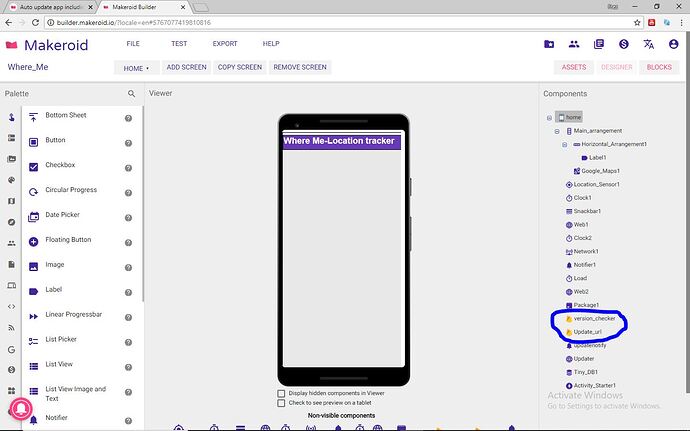Open the library documents icon in header

pos(598,44)
